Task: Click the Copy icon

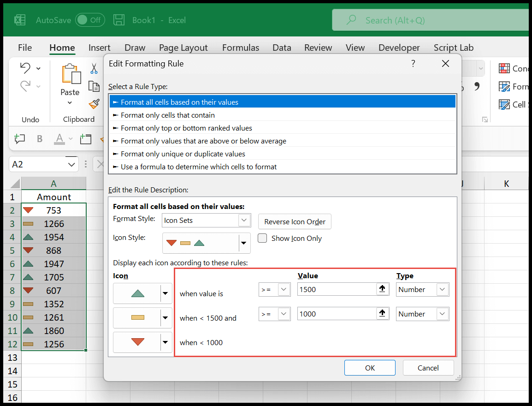Action: [x=94, y=86]
